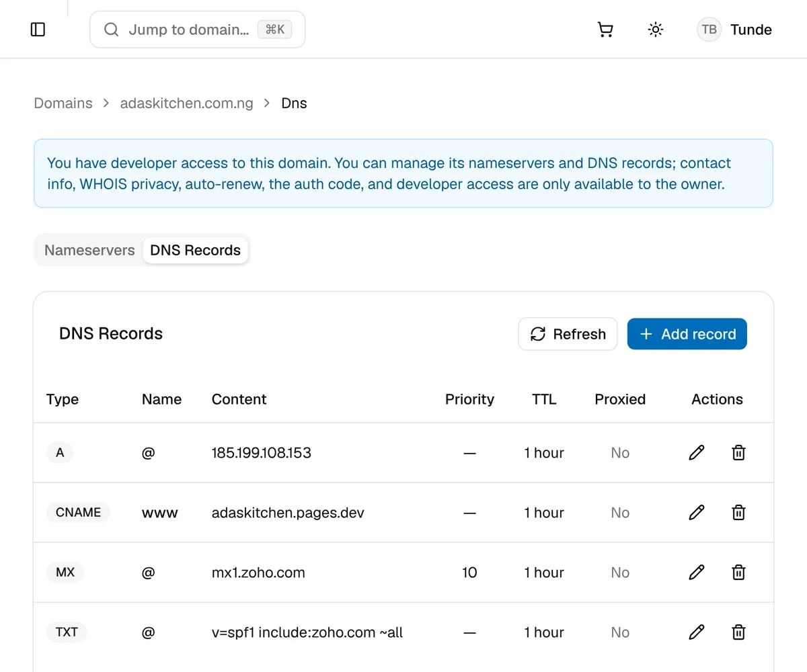Go to Domains breadcrumb
807x672 pixels.
click(x=63, y=103)
